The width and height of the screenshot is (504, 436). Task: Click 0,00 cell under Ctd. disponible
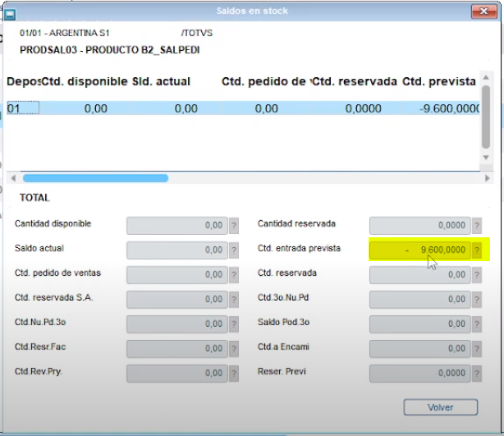(85, 108)
